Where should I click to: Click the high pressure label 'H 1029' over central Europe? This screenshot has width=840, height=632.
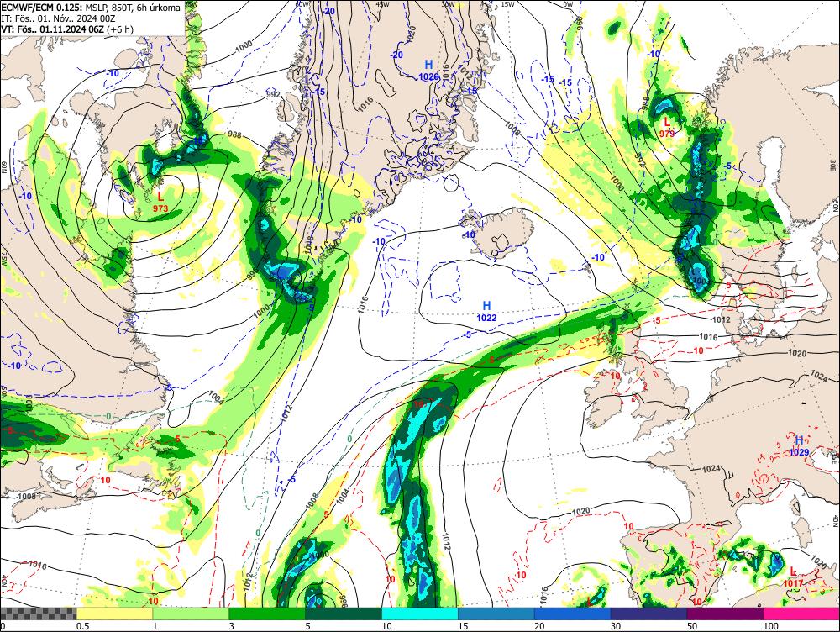point(799,446)
